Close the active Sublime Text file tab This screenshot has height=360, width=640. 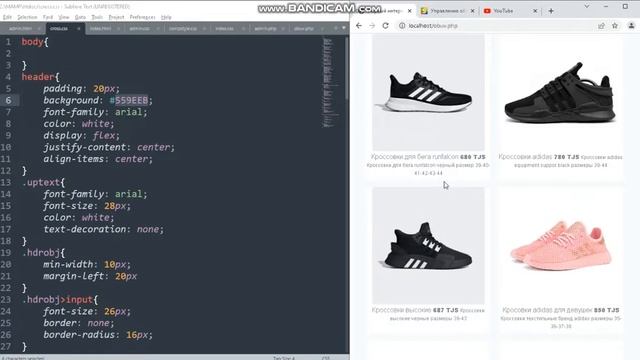(79, 29)
